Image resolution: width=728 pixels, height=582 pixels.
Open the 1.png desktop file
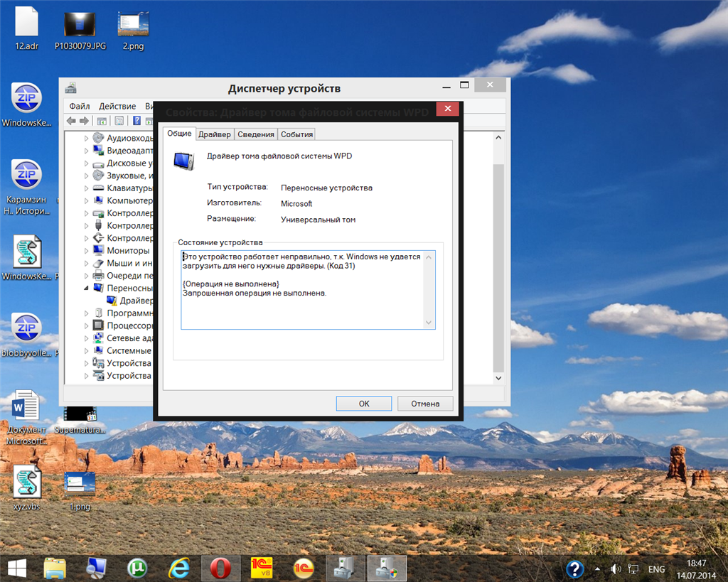click(x=80, y=491)
